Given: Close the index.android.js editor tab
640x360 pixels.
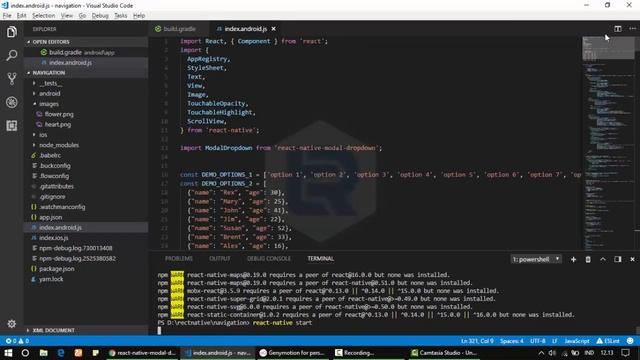Looking at the screenshot, I should coord(273,29).
